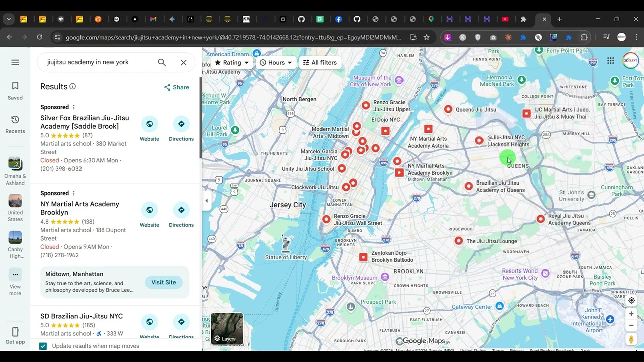
Task: Select SD Brazilian Jiu-Jitsu NYC result
Action: [82, 316]
